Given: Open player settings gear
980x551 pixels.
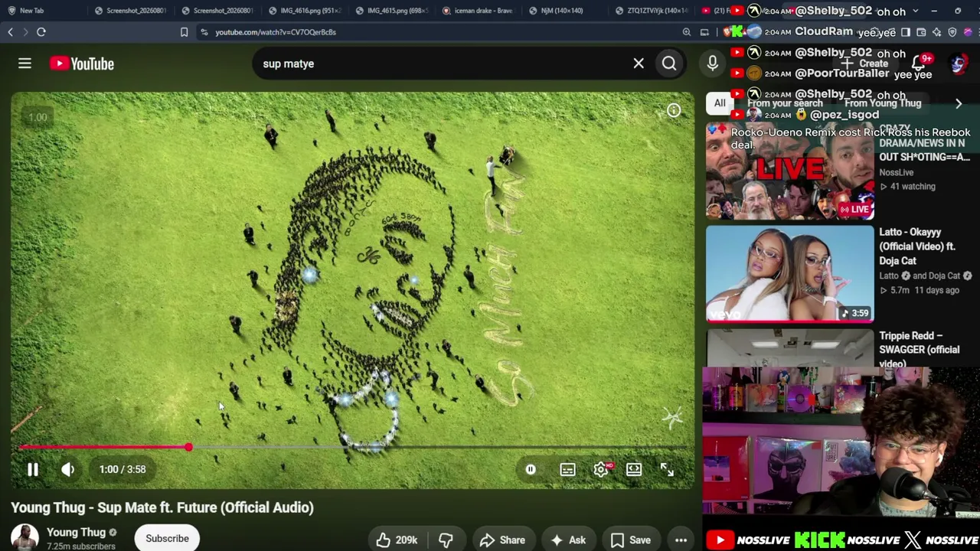Looking at the screenshot, I should click(601, 469).
